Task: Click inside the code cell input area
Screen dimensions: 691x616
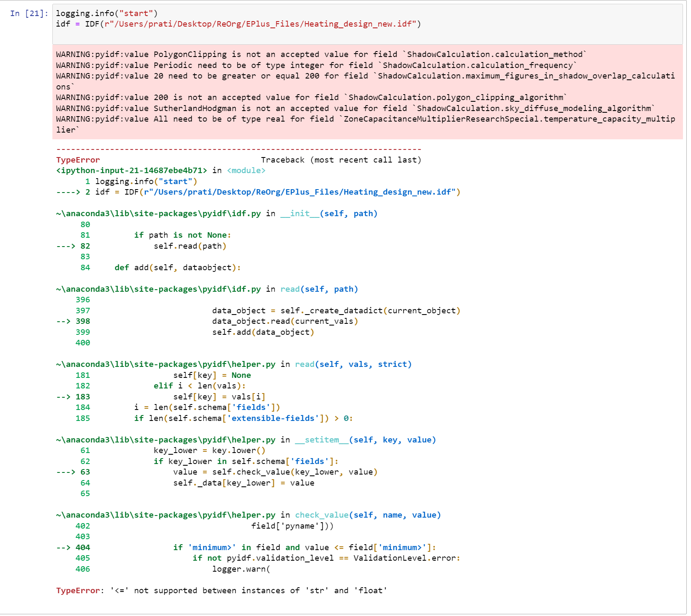Action: [x=367, y=24]
